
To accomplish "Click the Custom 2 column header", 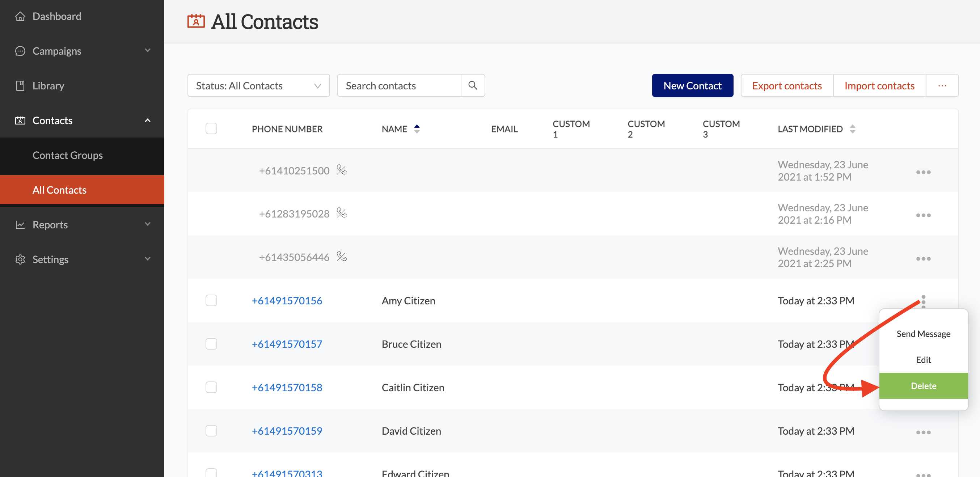I will (646, 129).
